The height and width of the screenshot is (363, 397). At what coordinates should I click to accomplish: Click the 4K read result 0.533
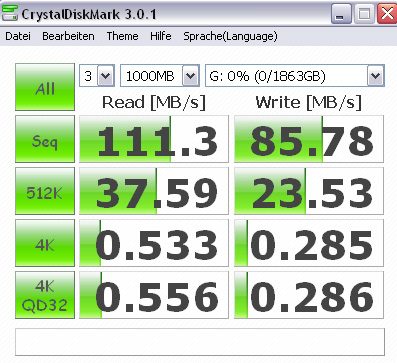[154, 243]
